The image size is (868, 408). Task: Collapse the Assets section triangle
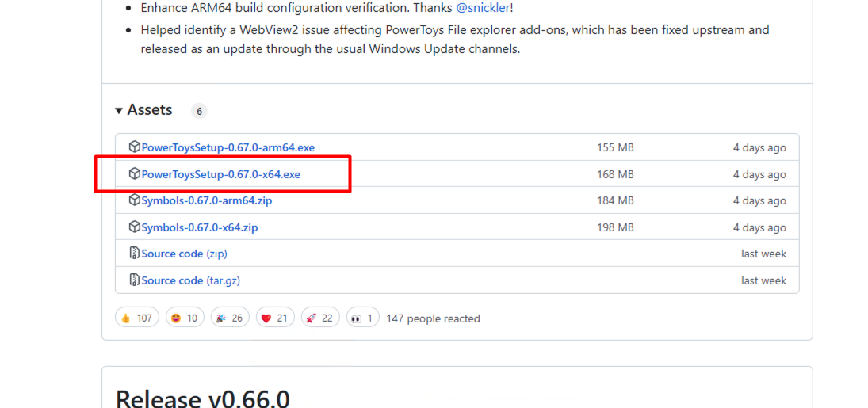tap(118, 111)
